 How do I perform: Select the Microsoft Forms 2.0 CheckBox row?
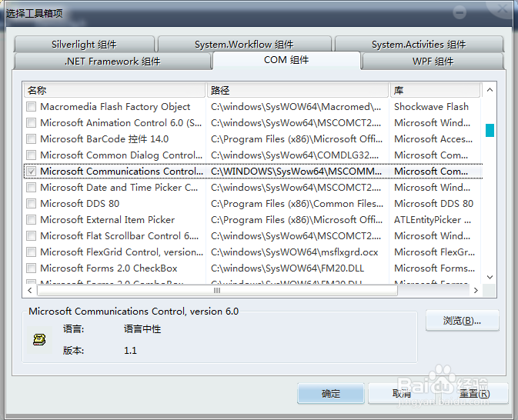click(253, 268)
